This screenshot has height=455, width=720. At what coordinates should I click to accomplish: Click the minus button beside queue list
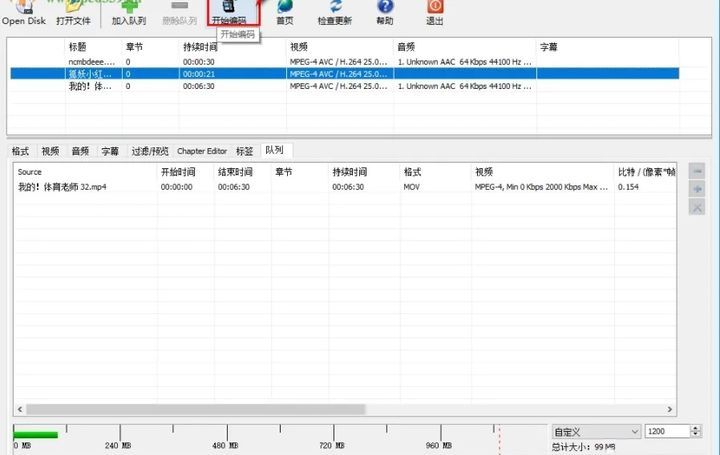[x=697, y=171]
